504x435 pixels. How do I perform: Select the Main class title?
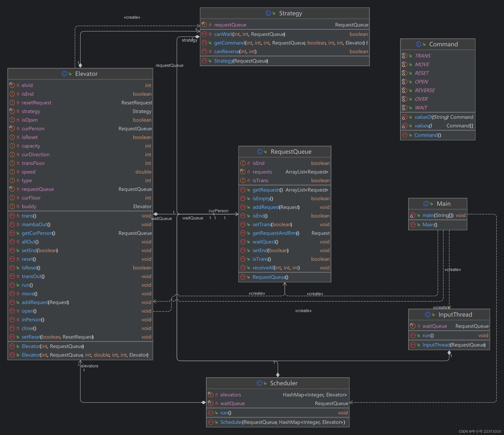pyautogui.click(x=444, y=204)
